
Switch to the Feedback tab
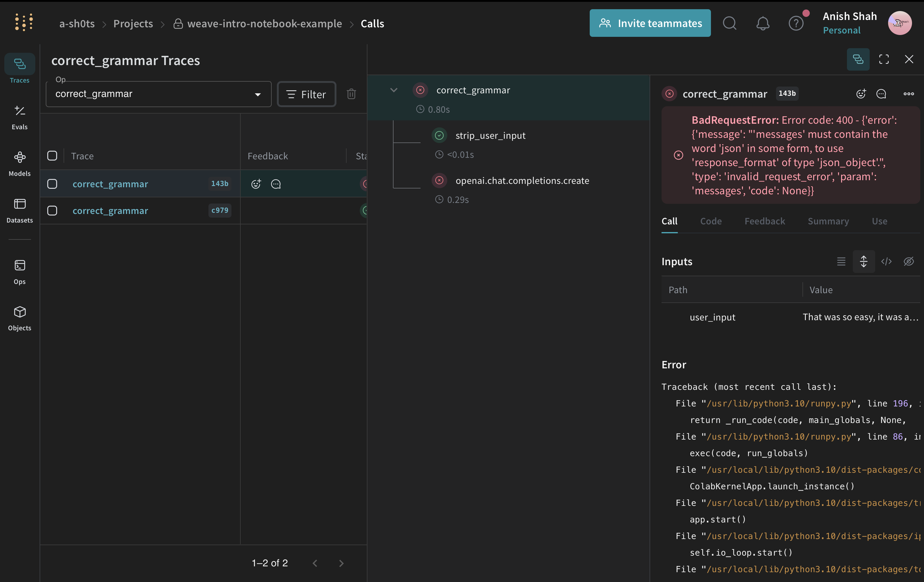pyautogui.click(x=764, y=221)
